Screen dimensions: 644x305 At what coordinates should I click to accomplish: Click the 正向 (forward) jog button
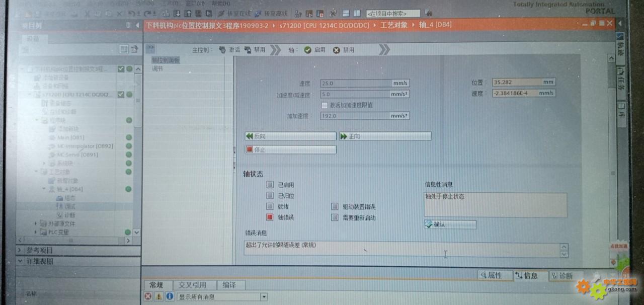(x=385, y=136)
